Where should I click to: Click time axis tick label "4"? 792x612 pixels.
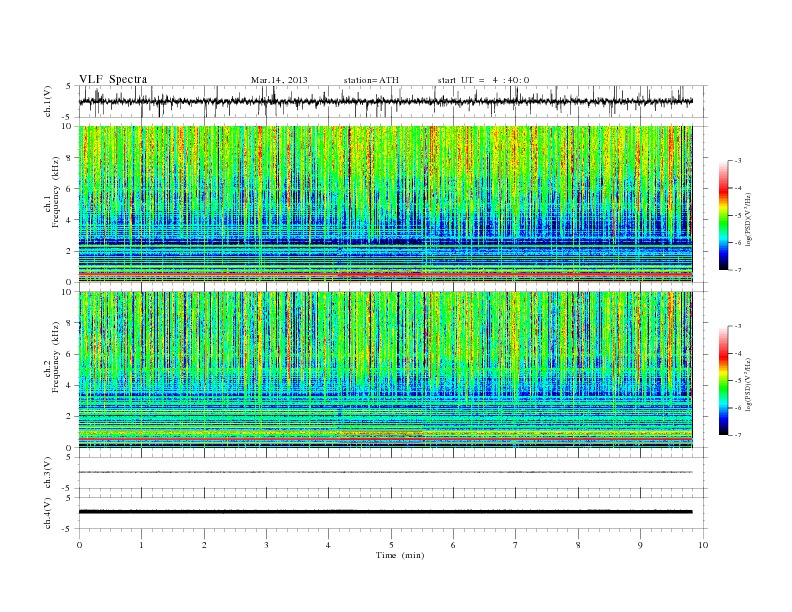tap(329, 545)
